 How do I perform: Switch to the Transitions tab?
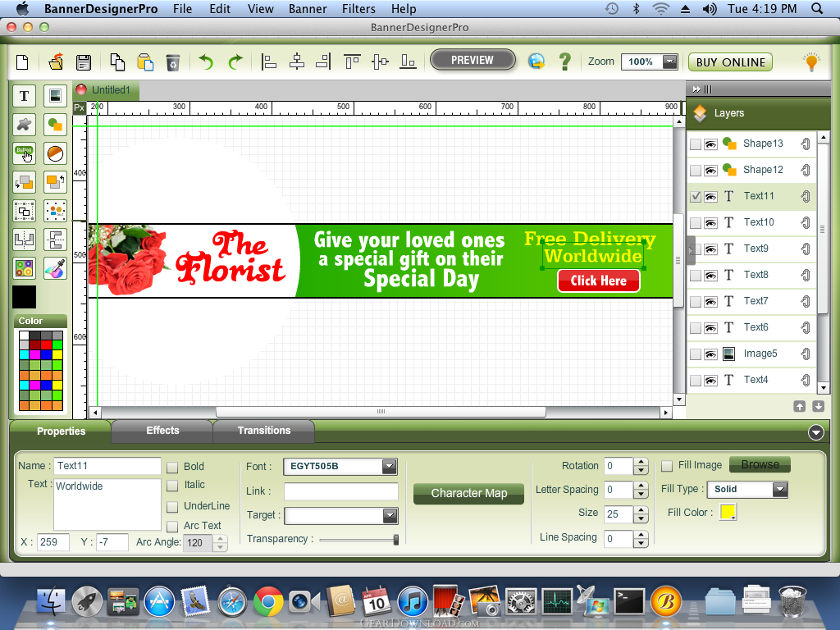(264, 431)
